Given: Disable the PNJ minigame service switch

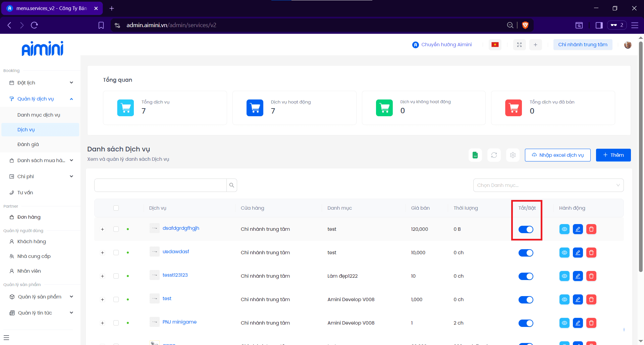Looking at the screenshot, I should [526, 323].
